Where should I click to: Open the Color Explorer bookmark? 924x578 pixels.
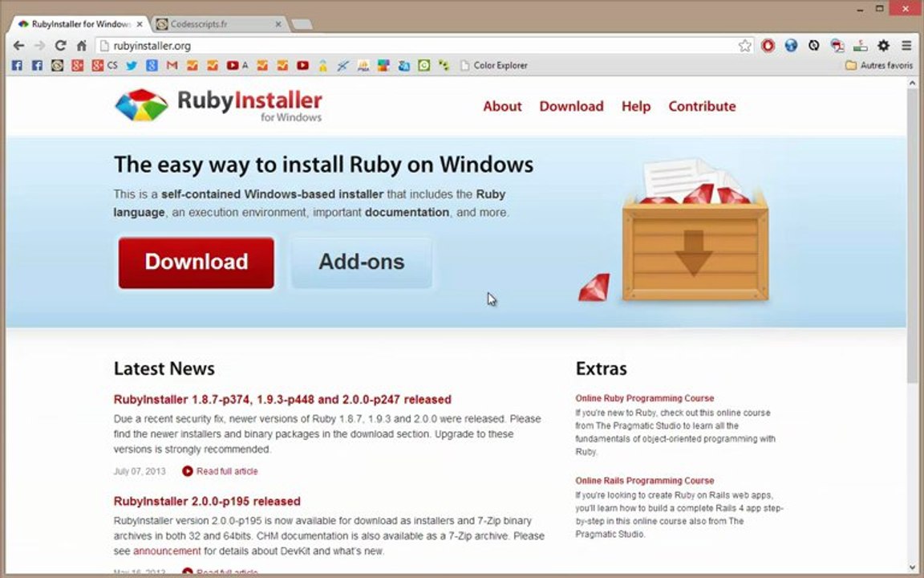click(494, 66)
